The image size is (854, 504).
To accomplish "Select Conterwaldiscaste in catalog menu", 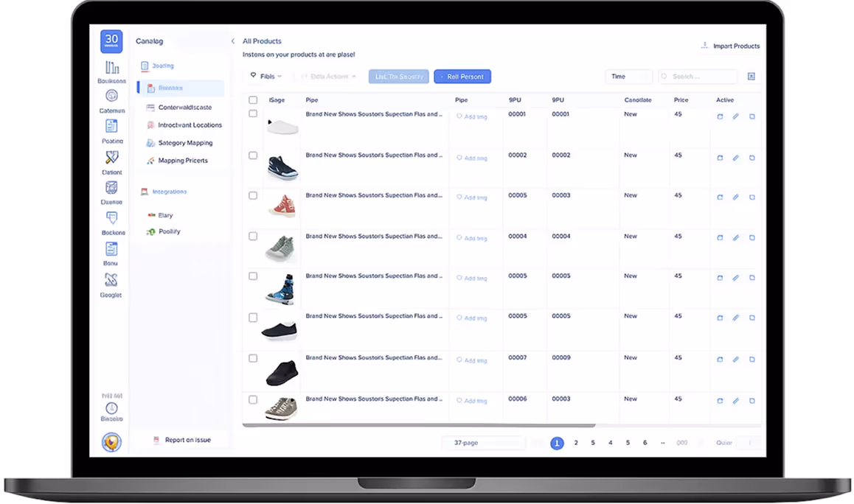I will click(185, 108).
